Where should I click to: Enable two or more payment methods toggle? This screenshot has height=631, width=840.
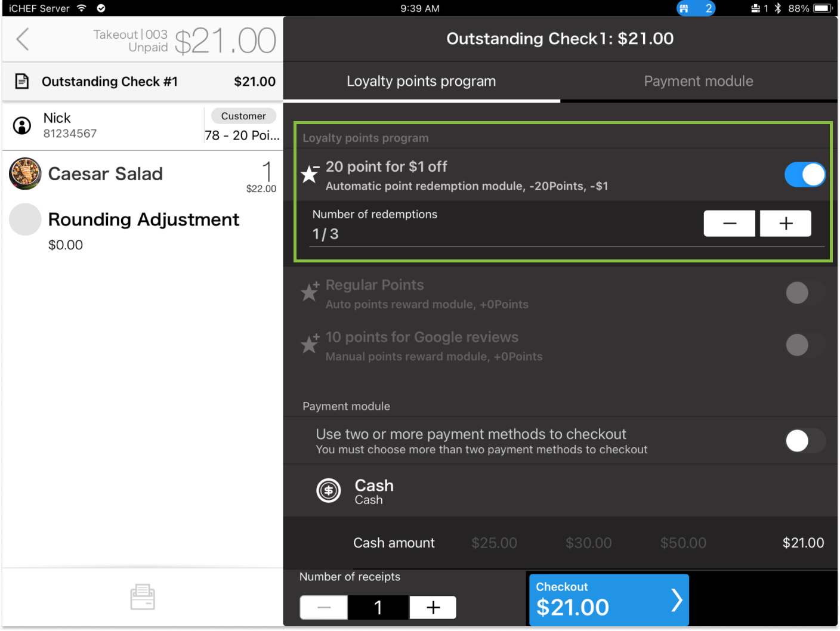click(804, 441)
